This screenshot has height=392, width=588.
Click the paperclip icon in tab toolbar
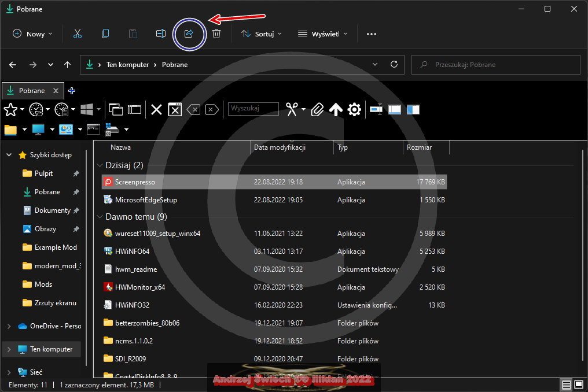[317, 110]
